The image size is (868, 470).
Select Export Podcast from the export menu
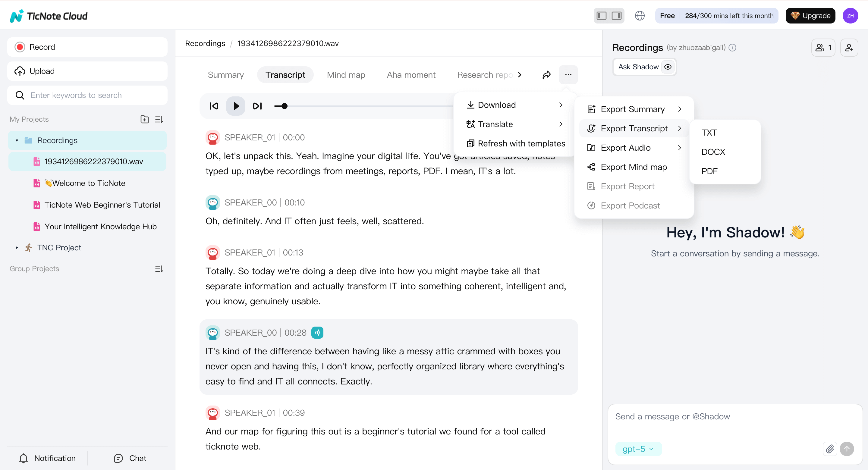(630, 205)
